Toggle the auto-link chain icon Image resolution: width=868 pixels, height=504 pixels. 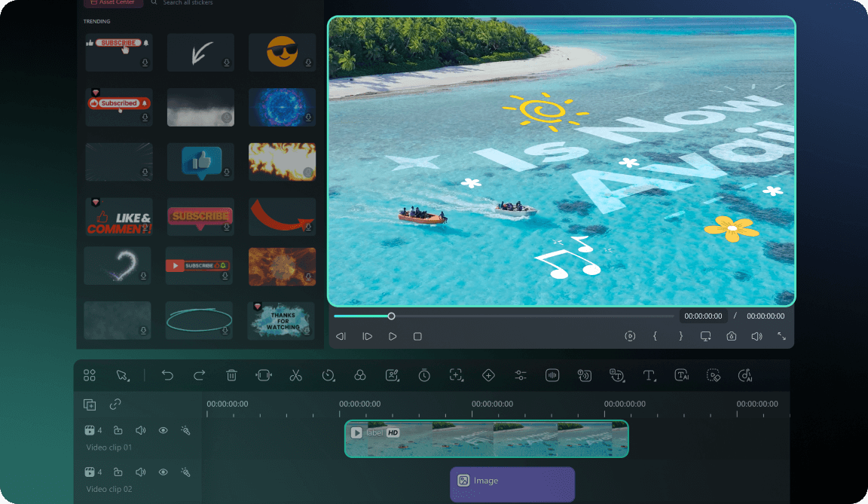click(115, 405)
